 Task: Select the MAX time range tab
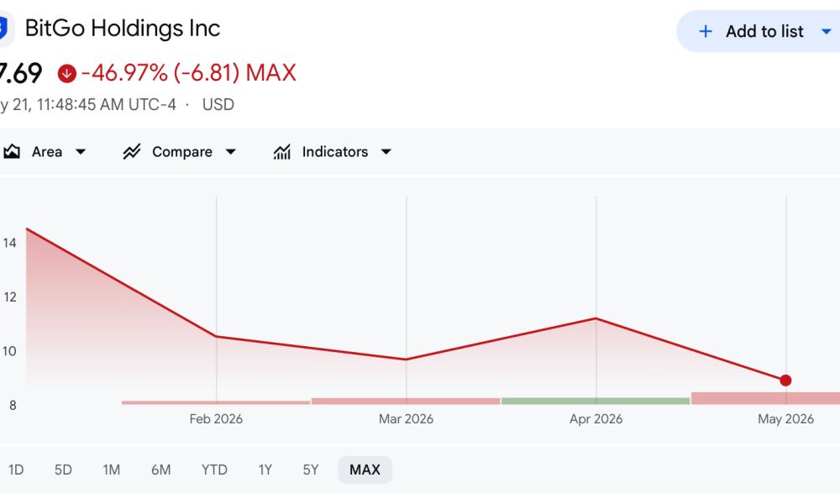365,470
